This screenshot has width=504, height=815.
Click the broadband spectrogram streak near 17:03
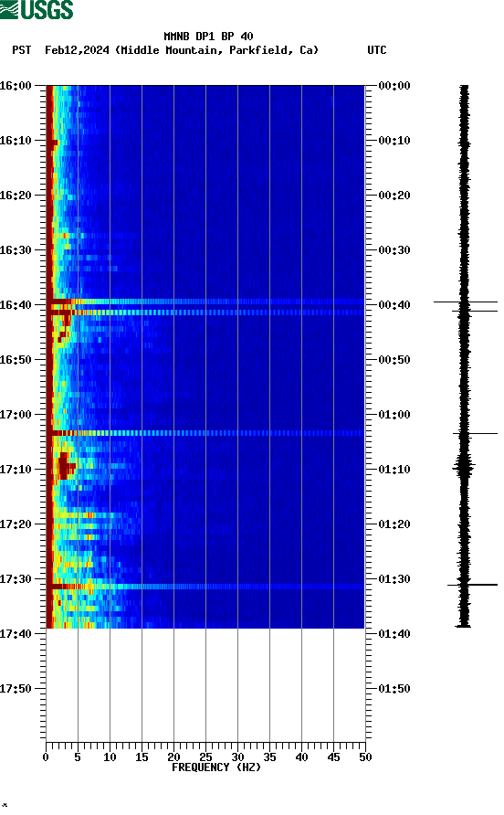point(205,433)
